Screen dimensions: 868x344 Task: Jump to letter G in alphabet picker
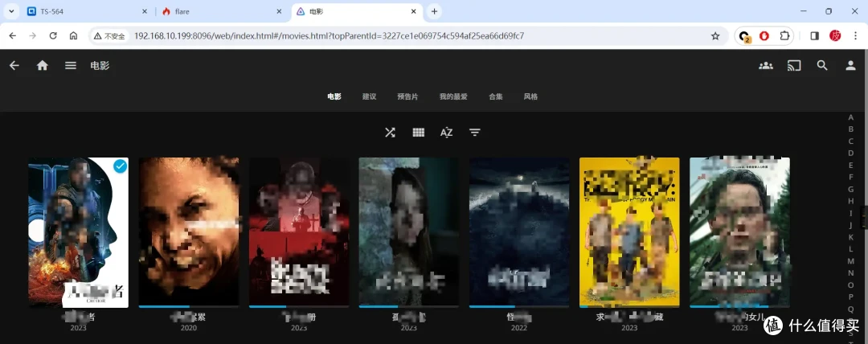click(x=851, y=189)
